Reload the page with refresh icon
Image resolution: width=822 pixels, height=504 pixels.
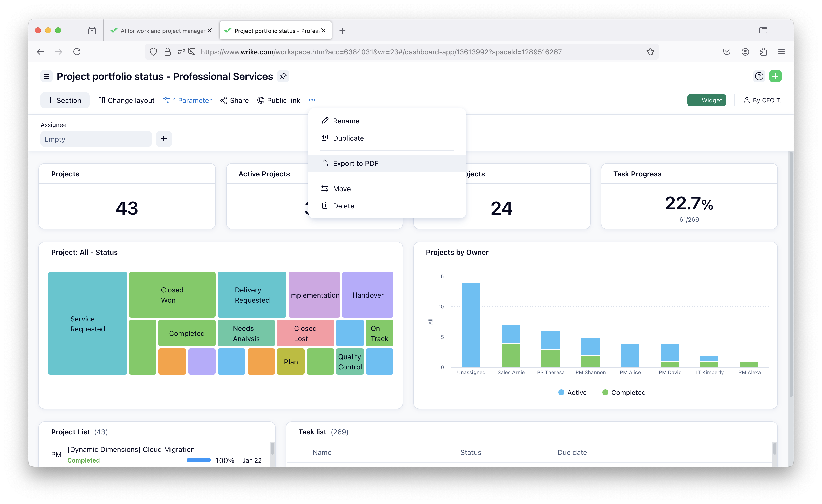point(77,52)
